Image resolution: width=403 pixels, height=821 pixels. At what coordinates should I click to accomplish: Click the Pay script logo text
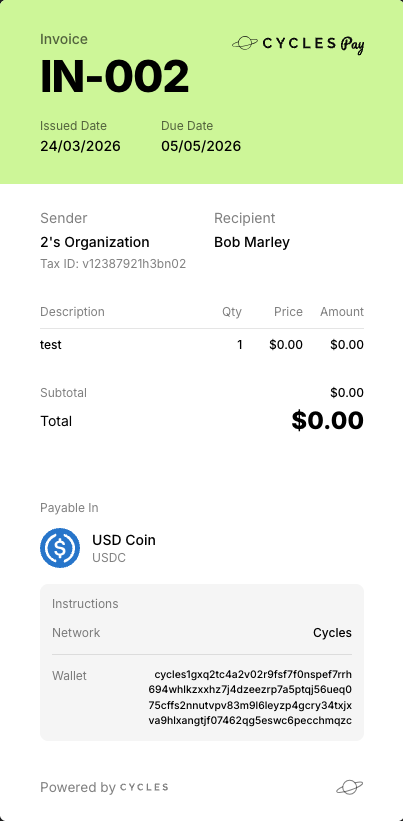(352, 45)
